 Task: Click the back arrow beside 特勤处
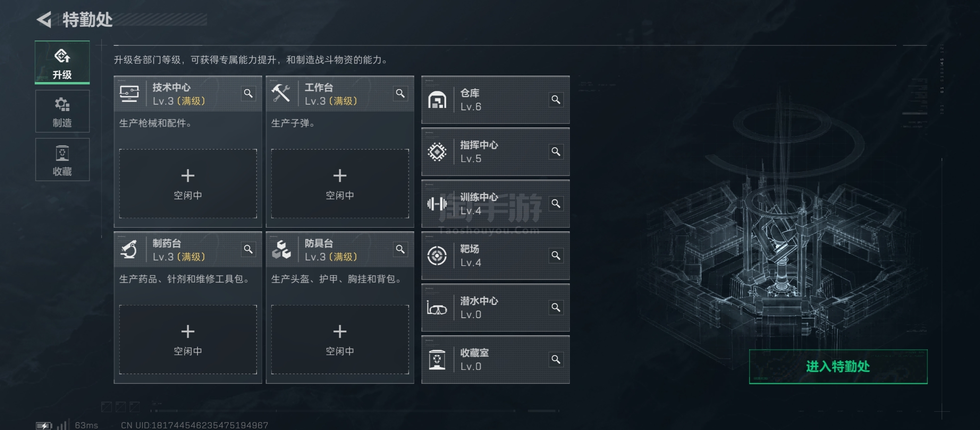(x=45, y=20)
